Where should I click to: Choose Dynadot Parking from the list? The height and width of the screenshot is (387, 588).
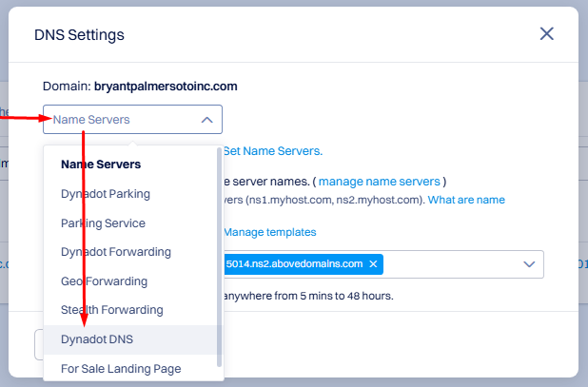[106, 194]
